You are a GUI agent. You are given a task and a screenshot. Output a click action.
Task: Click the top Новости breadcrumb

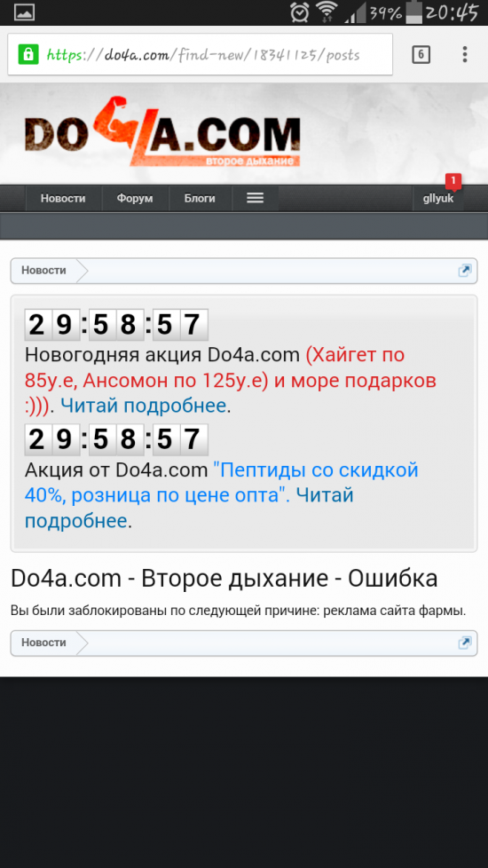[43, 271]
